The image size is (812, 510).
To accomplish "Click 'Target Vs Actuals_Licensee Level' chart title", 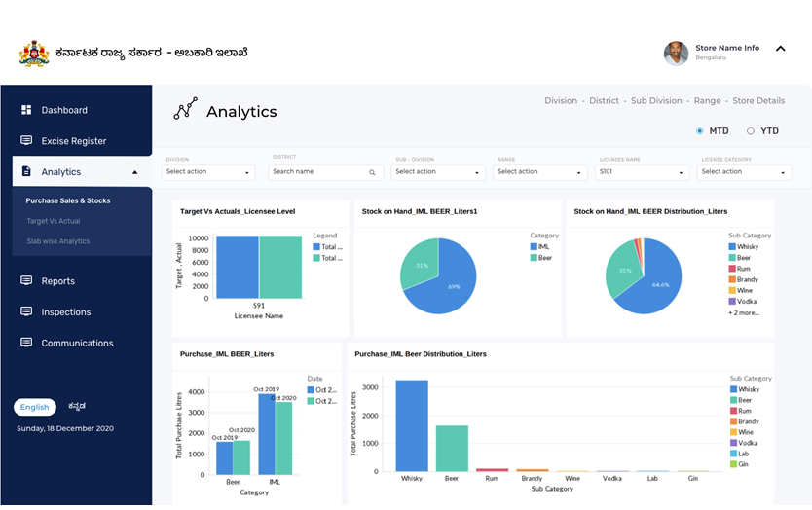I will (x=238, y=211).
